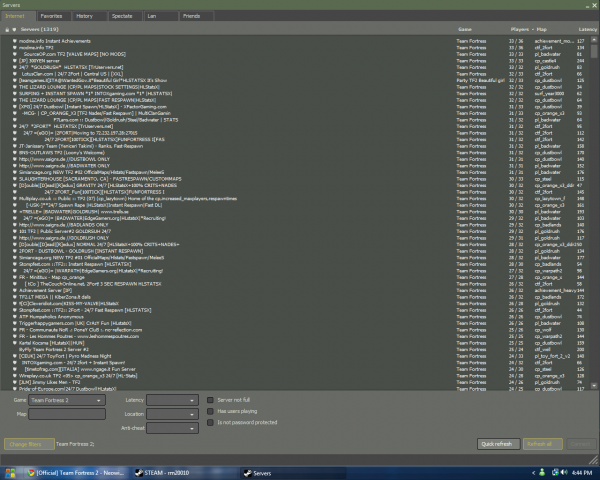Click the server list scrollbar thumb

[594, 51]
